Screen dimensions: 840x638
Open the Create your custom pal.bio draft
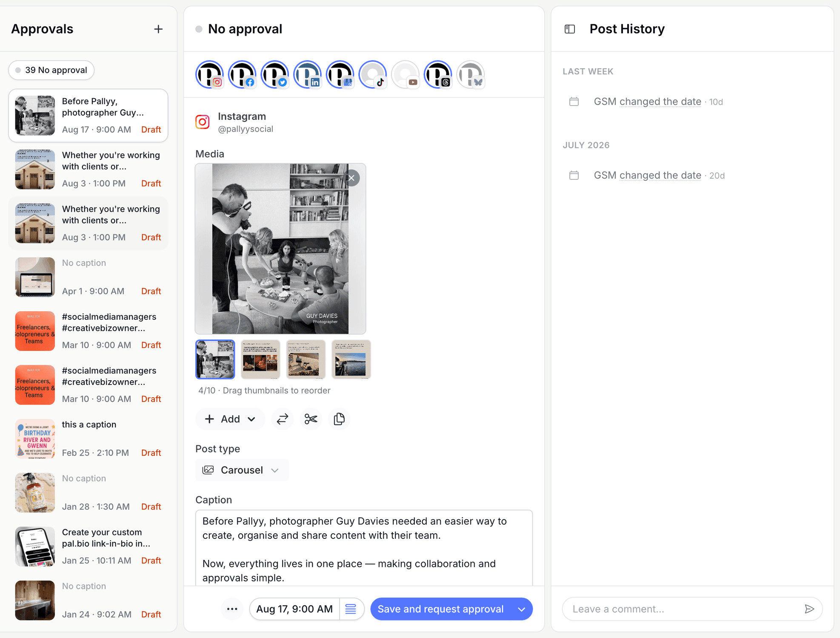pyautogui.click(x=88, y=546)
